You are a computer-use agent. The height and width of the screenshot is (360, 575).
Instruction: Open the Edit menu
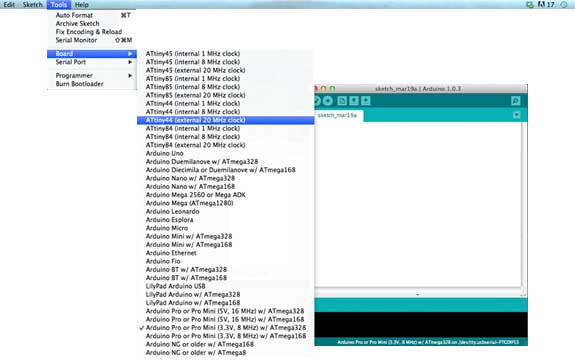[x=9, y=5]
